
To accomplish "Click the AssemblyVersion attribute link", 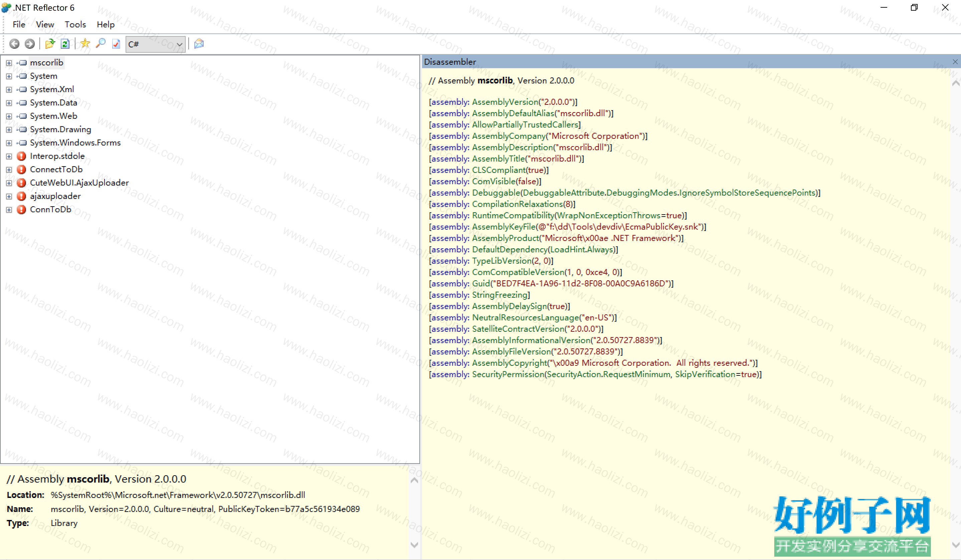I will click(x=505, y=102).
